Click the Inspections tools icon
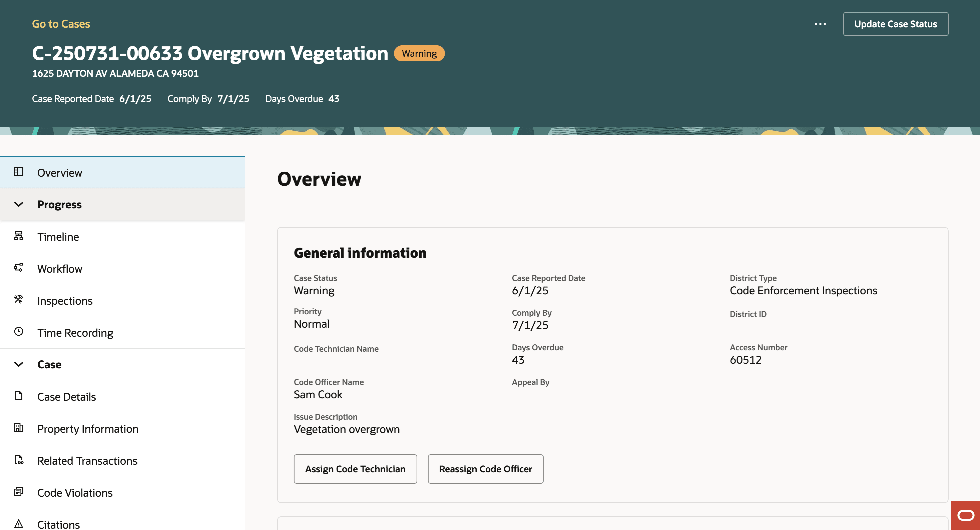Viewport: 980px width, 530px height. [19, 299]
